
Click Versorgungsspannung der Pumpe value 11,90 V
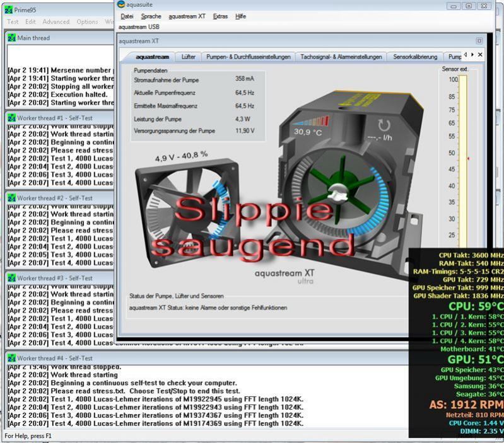click(x=245, y=131)
